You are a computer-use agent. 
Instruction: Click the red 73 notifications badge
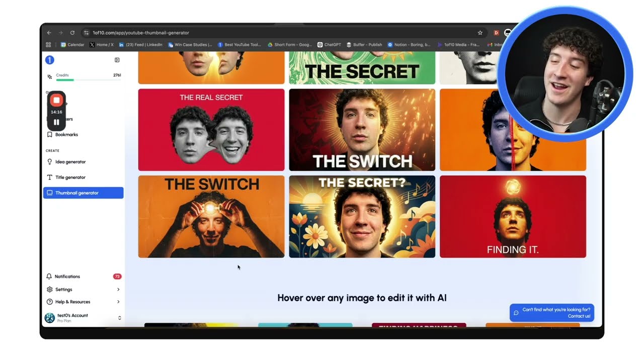117,277
